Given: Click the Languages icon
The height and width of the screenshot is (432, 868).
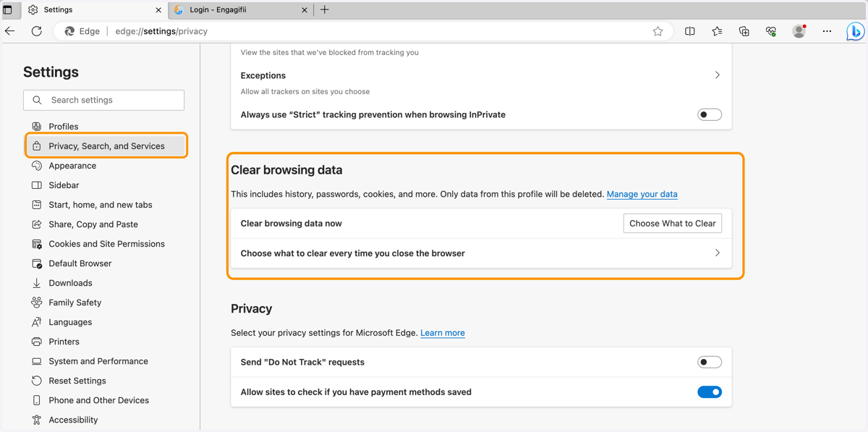Looking at the screenshot, I should pos(37,322).
